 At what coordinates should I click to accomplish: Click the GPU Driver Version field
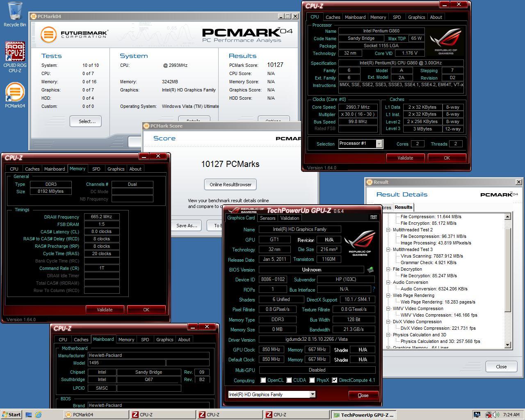(317, 340)
